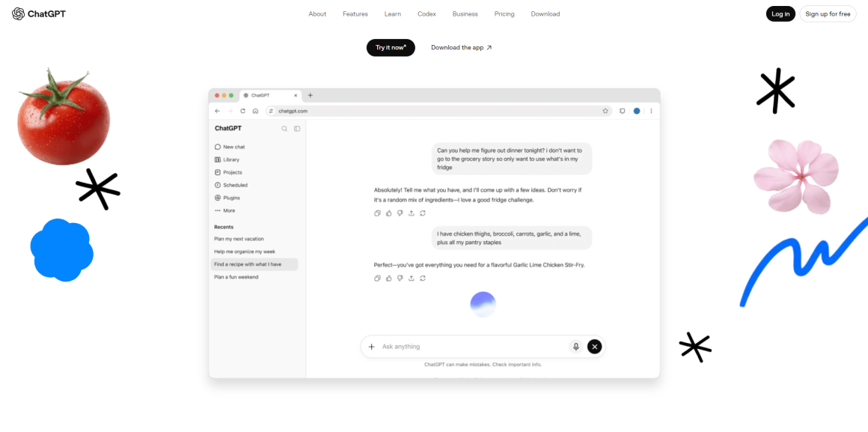This screenshot has height=432, width=868.
Task: Click the browser back arrow
Action: (x=218, y=111)
